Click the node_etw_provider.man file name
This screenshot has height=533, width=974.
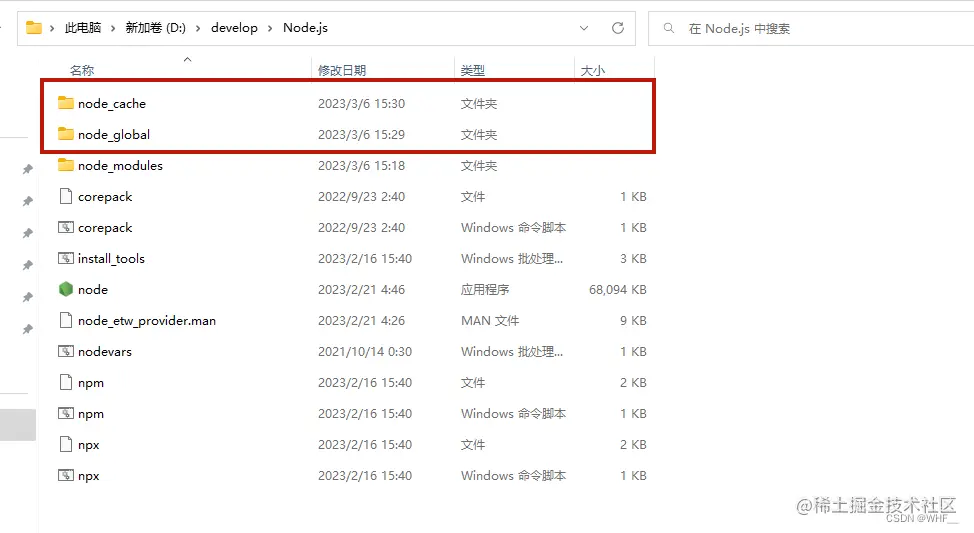click(x=147, y=321)
